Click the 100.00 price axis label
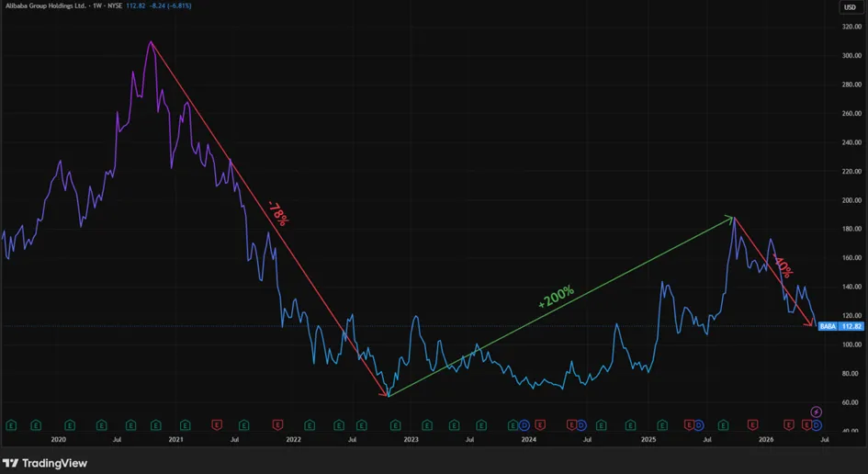The width and height of the screenshot is (868, 474). (851, 344)
